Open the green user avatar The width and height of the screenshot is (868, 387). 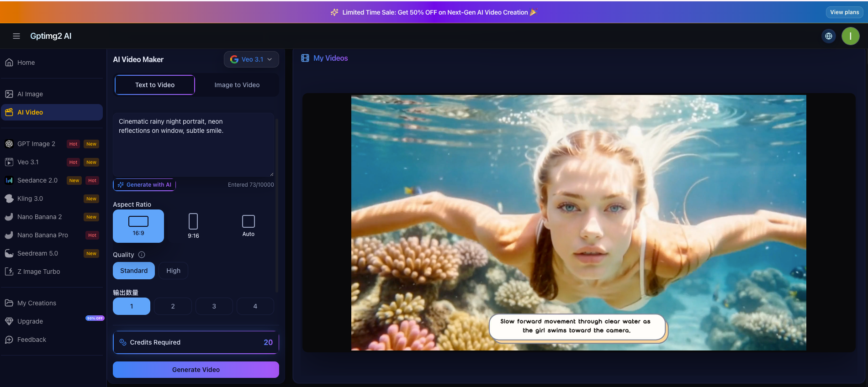pos(851,36)
